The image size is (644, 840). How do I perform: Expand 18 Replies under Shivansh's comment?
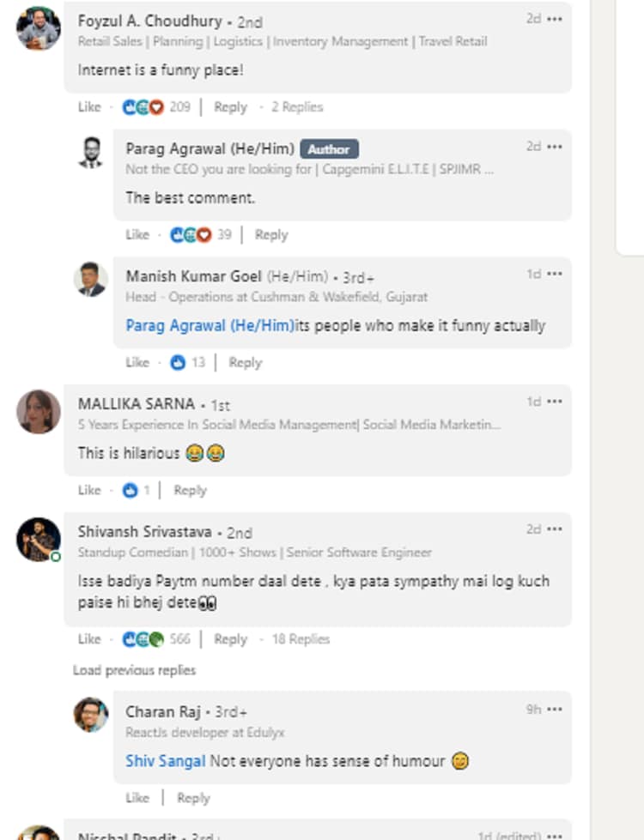tap(301, 639)
